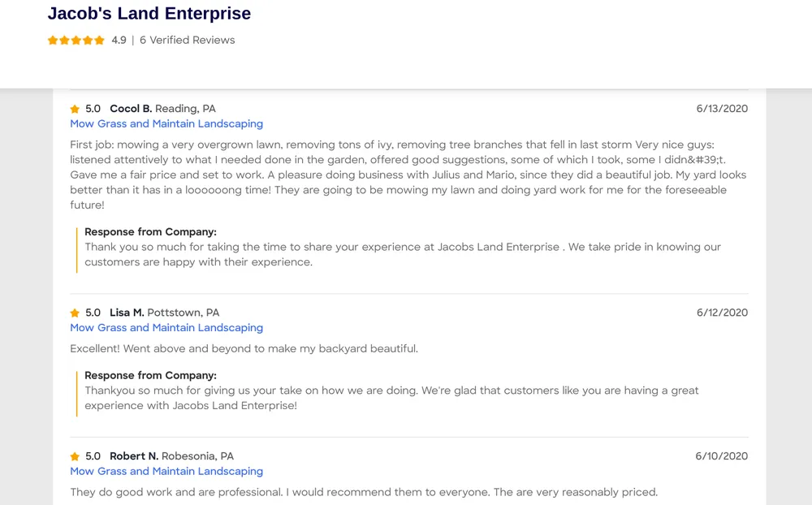
Task: Click the Jacob's Land Enterprise heading
Action: (x=149, y=13)
